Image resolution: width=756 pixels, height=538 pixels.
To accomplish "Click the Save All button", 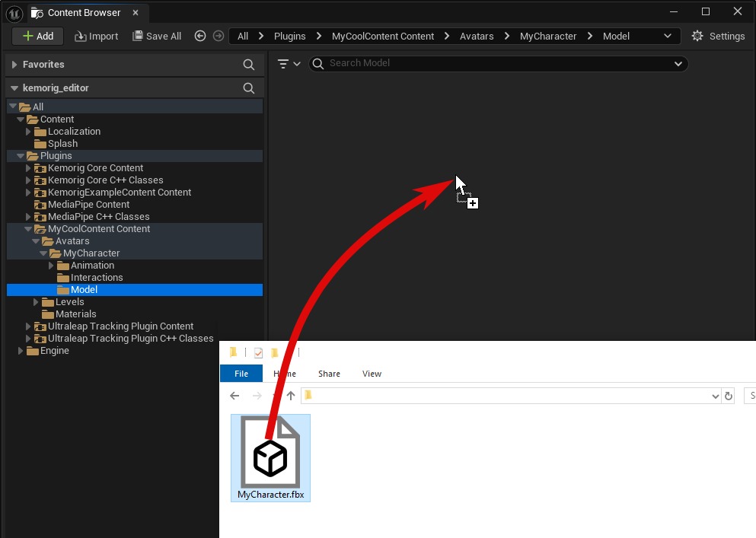I will tap(157, 36).
